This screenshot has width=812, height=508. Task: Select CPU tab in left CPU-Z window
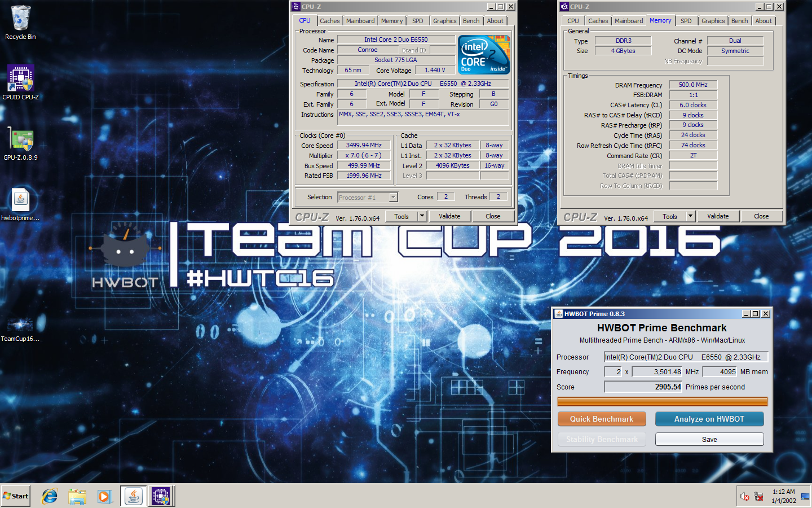coord(304,20)
